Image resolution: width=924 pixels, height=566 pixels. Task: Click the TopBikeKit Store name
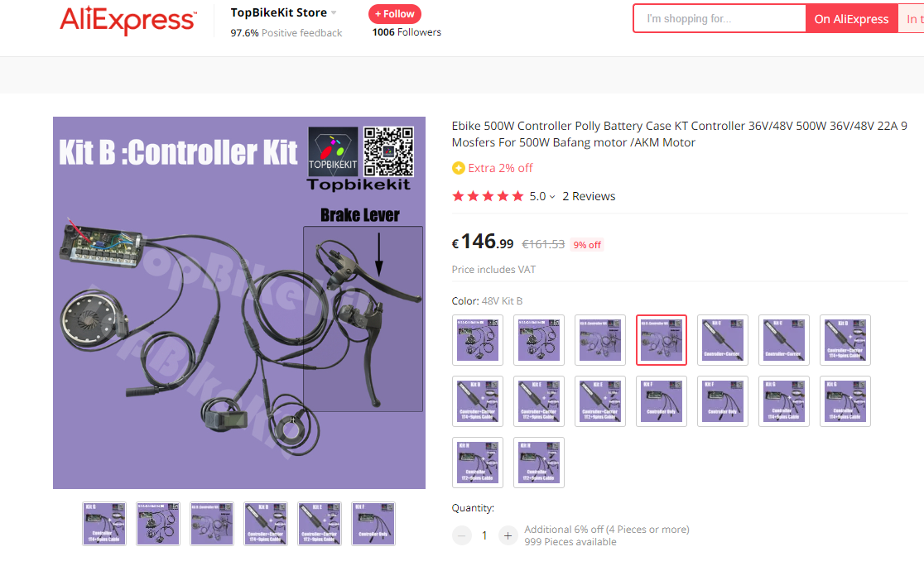click(279, 12)
